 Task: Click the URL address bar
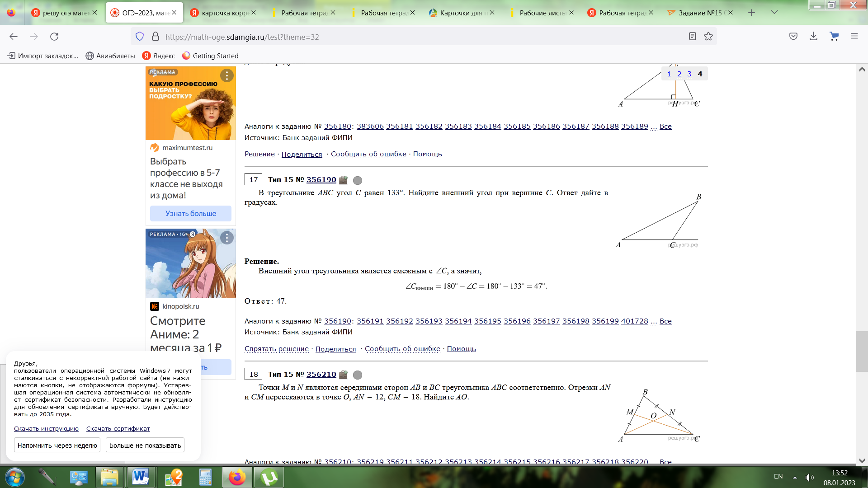423,37
